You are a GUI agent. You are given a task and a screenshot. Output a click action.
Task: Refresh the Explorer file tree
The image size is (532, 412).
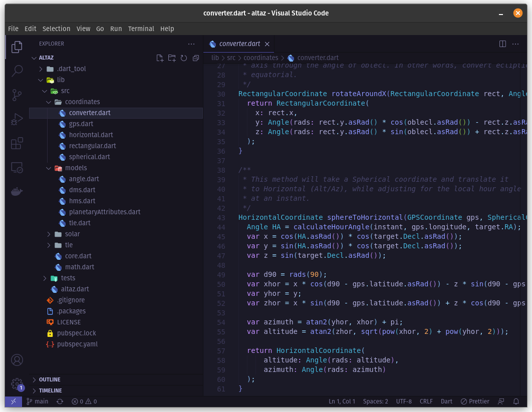[184, 58]
